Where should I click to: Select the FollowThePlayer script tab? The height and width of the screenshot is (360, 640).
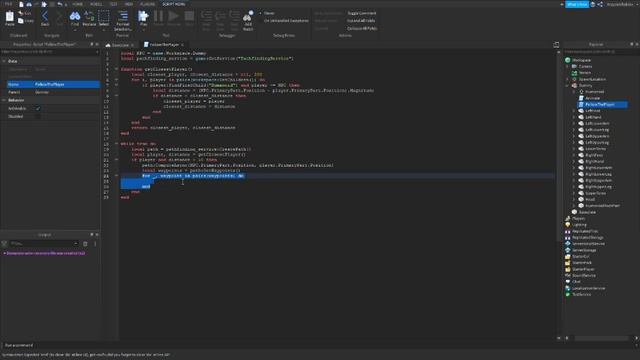tap(164, 44)
